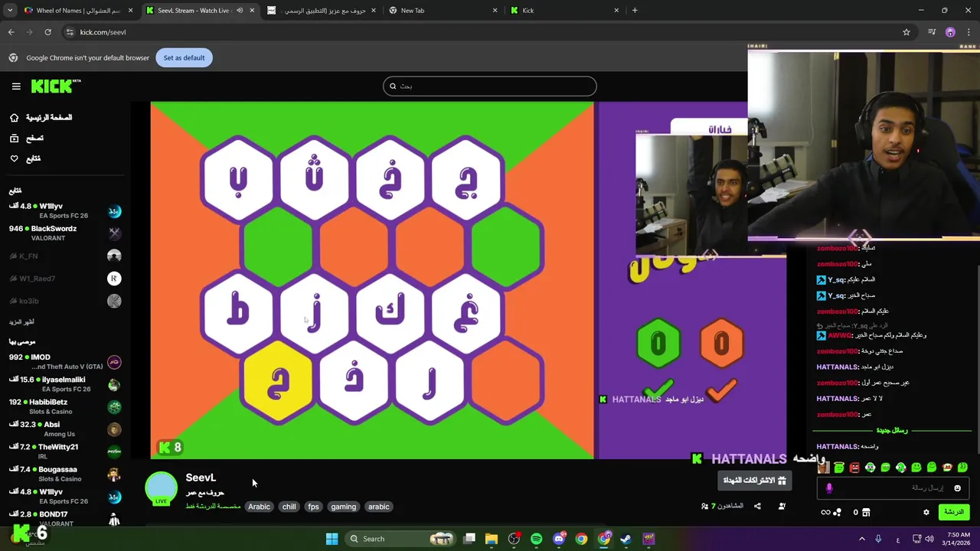Open TheWitty21 IRL channel

[65, 452]
